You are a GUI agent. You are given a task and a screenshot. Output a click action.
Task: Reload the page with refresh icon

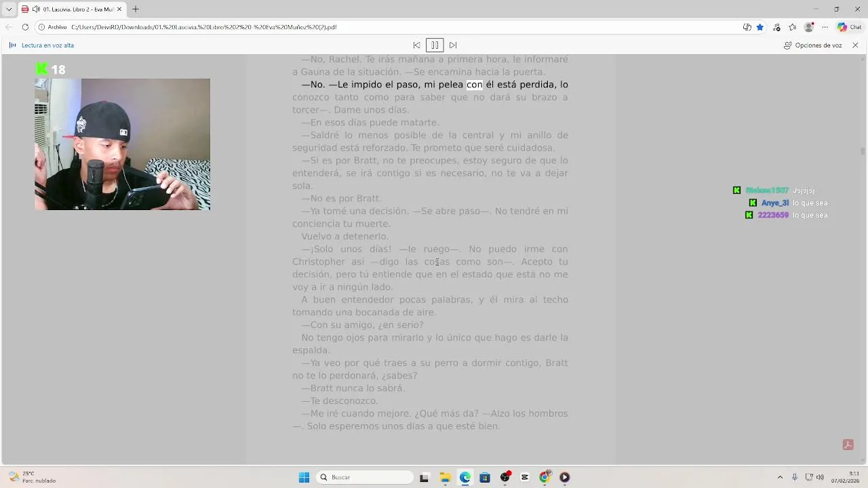coord(25,27)
